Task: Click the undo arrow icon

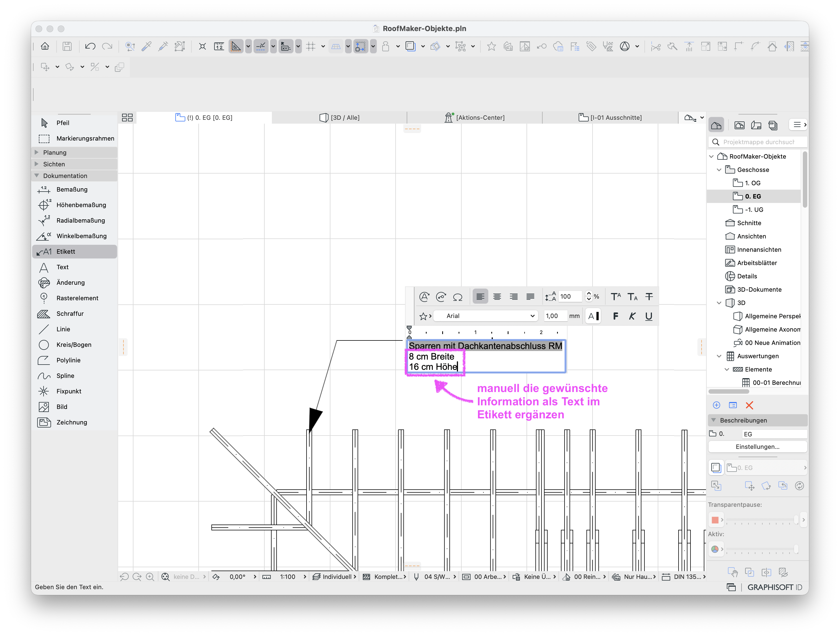Action: (90, 46)
